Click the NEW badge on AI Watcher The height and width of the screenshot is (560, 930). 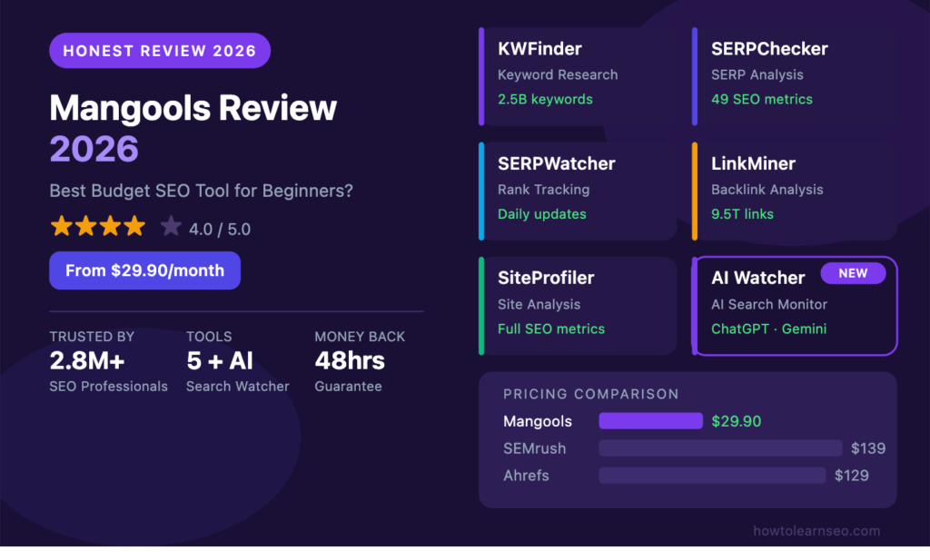click(853, 272)
